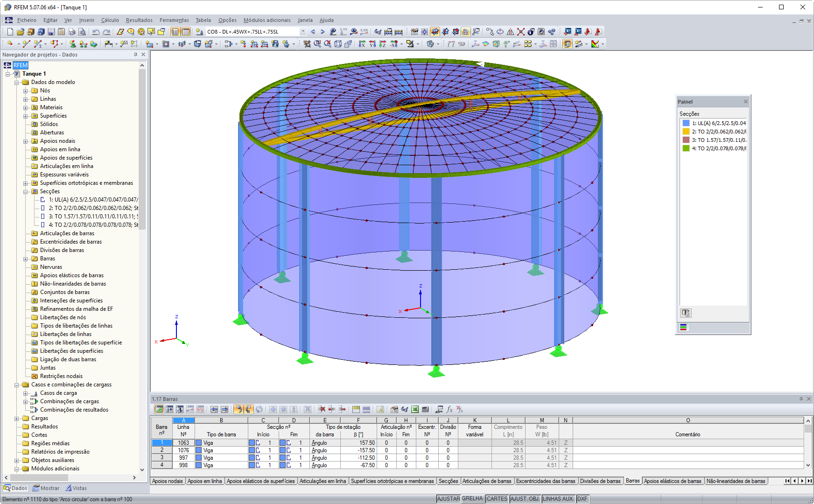Open the calculator icon in the table toolbar
This screenshot has height=504, width=814.
[426, 409]
